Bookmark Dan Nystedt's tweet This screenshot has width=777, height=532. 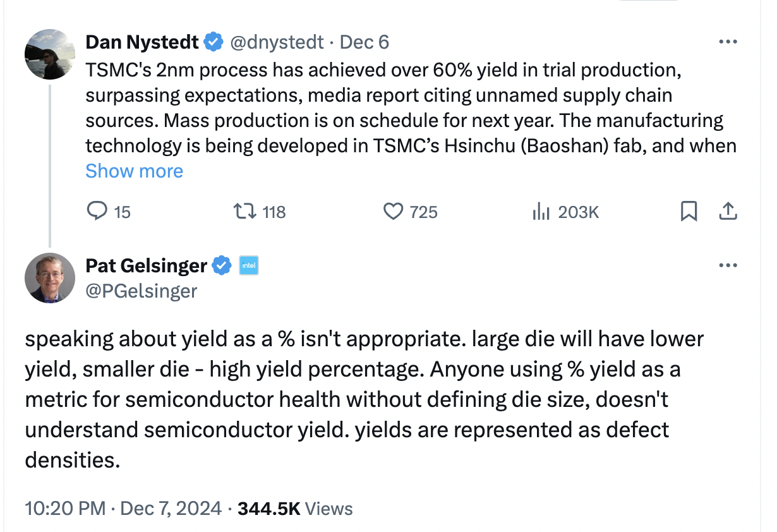(x=689, y=211)
